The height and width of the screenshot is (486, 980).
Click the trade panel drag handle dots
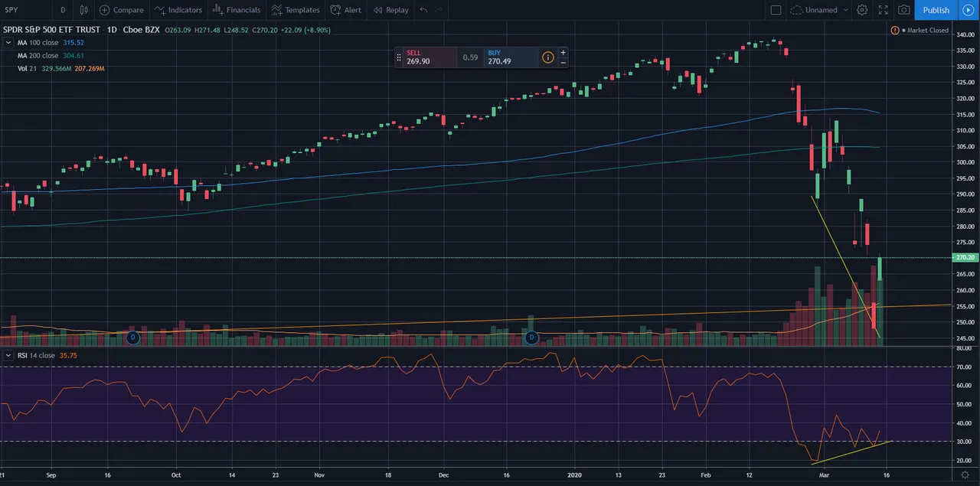pyautogui.click(x=399, y=57)
